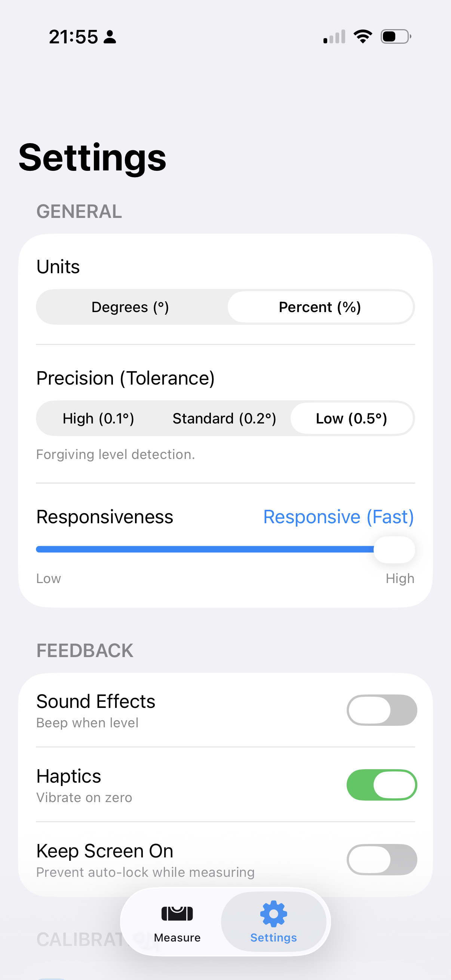Click the Responsiveness slider thumb
Screen dimensions: 451x980
click(x=394, y=549)
